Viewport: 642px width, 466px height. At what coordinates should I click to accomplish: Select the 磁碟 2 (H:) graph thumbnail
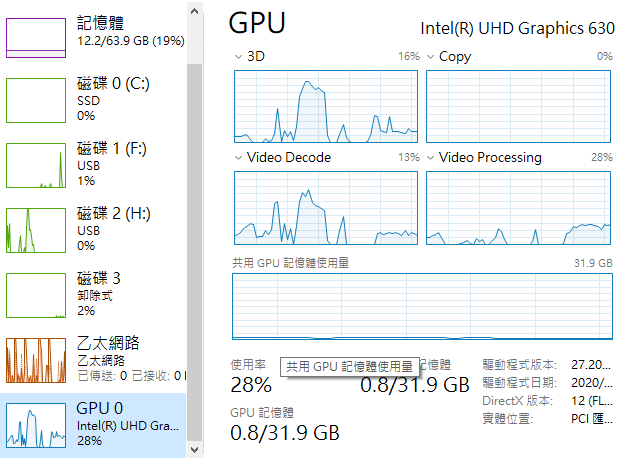36,230
